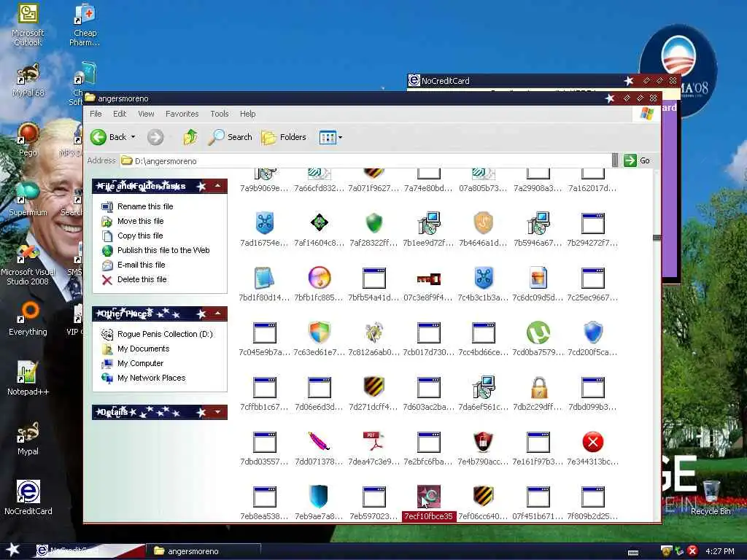This screenshot has height=560, width=747.
Task: Toggle the Folders pane
Action: pos(284,137)
